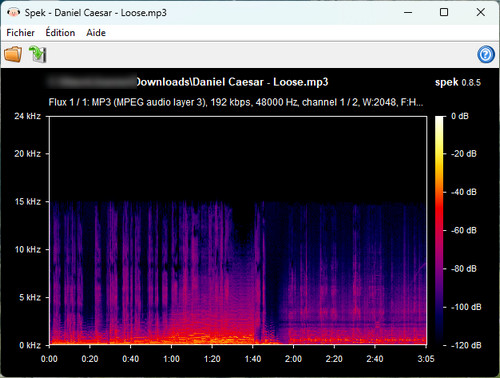The height and width of the screenshot is (378, 500).
Task: Click the Spek window title text
Action: point(96,13)
